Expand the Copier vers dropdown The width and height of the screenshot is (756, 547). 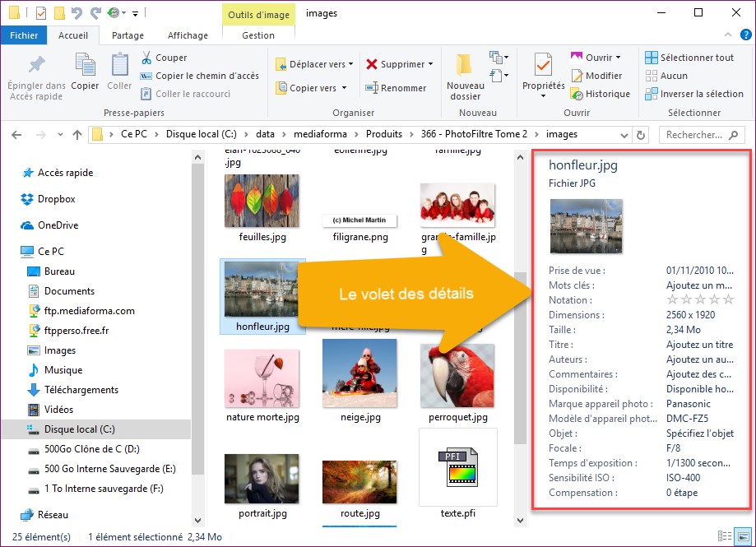click(x=344, y=88)
